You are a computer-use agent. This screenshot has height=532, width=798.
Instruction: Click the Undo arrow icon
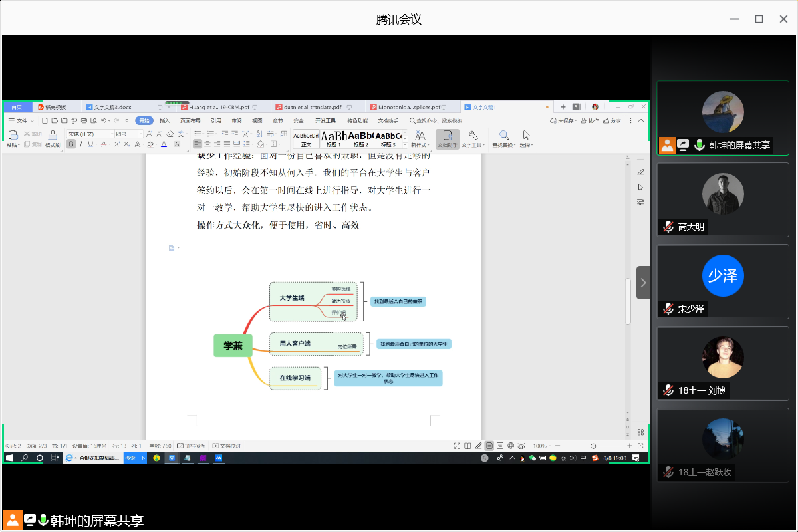104,121
